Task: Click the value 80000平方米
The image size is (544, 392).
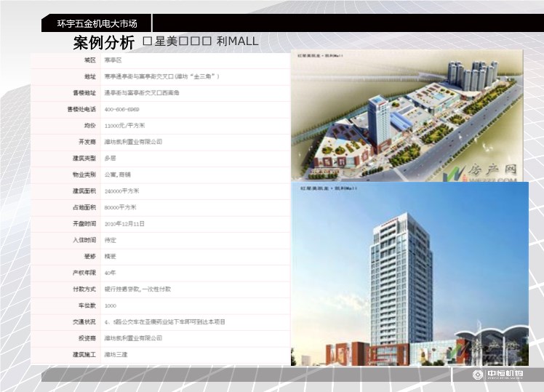Action: [121, 207]
